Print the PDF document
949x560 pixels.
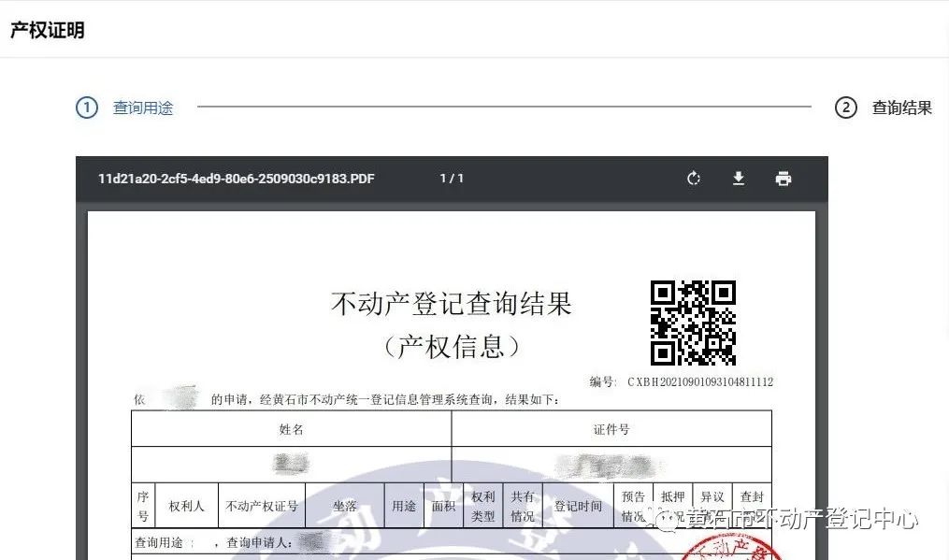pos(784,179)
